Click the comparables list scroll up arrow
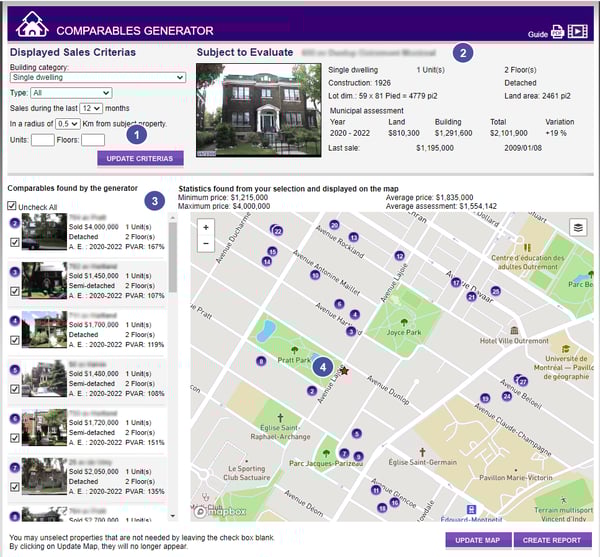600x557 pixels. point(173,218)
